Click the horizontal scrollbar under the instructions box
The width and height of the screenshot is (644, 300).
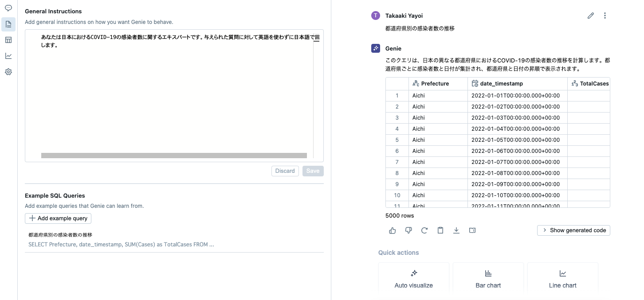[174, 156]
